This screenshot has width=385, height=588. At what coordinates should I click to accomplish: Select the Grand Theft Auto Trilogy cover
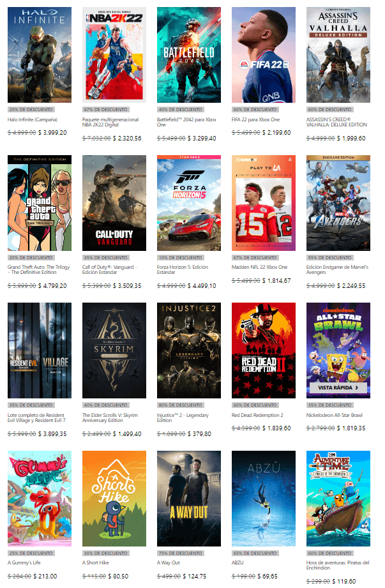40,203
